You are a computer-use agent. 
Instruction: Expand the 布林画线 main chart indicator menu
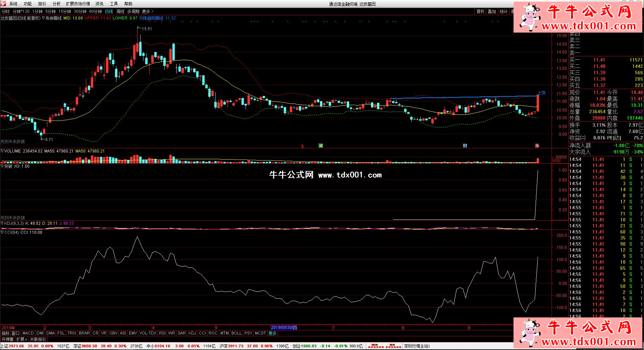tap(43, 18)
